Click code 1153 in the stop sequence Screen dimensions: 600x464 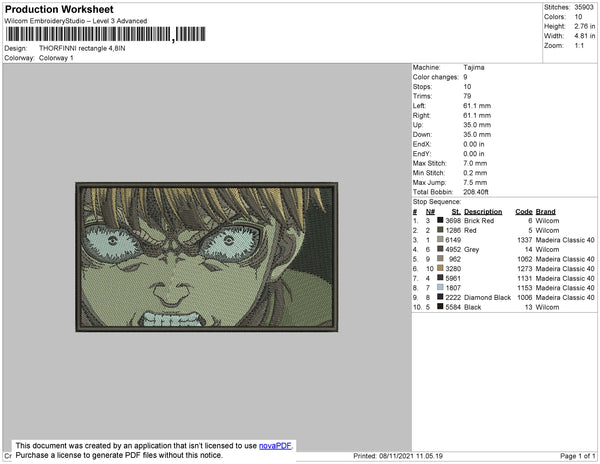(x=524, y=288)
